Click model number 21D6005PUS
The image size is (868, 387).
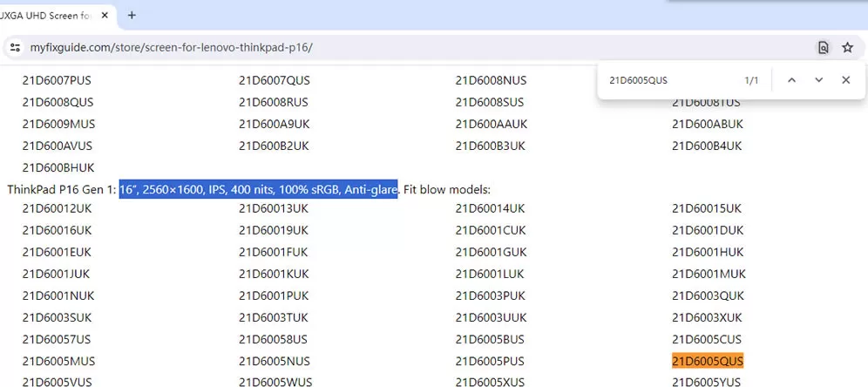click(490, 362)
